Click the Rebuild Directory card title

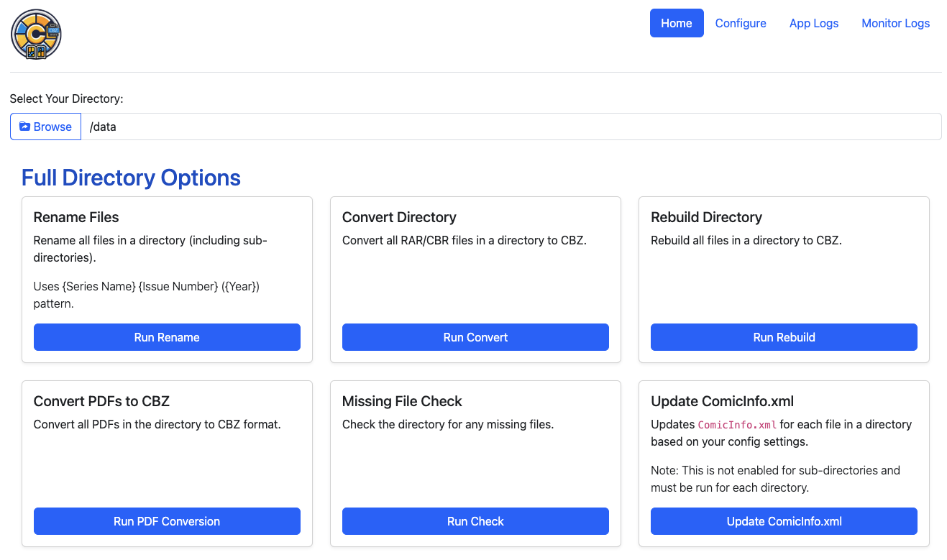pyautogui.click(x=706, y=217)
